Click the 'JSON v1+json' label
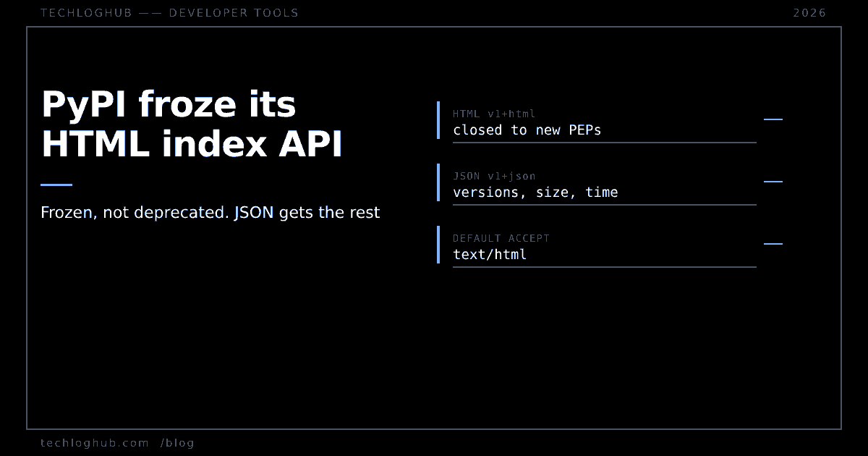The image size is (868, 456). (494, 176)
